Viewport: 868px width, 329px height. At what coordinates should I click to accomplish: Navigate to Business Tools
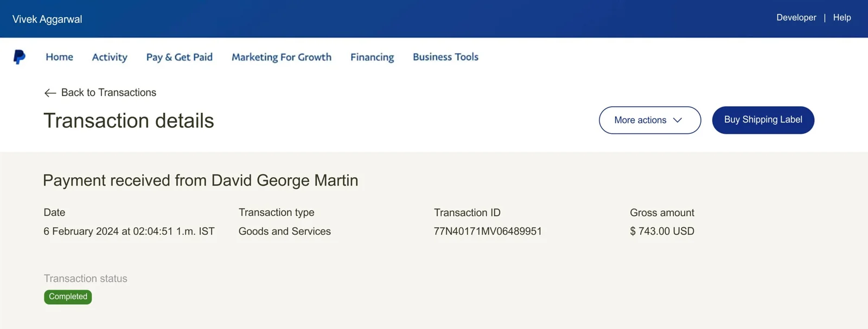pos(445,57)
